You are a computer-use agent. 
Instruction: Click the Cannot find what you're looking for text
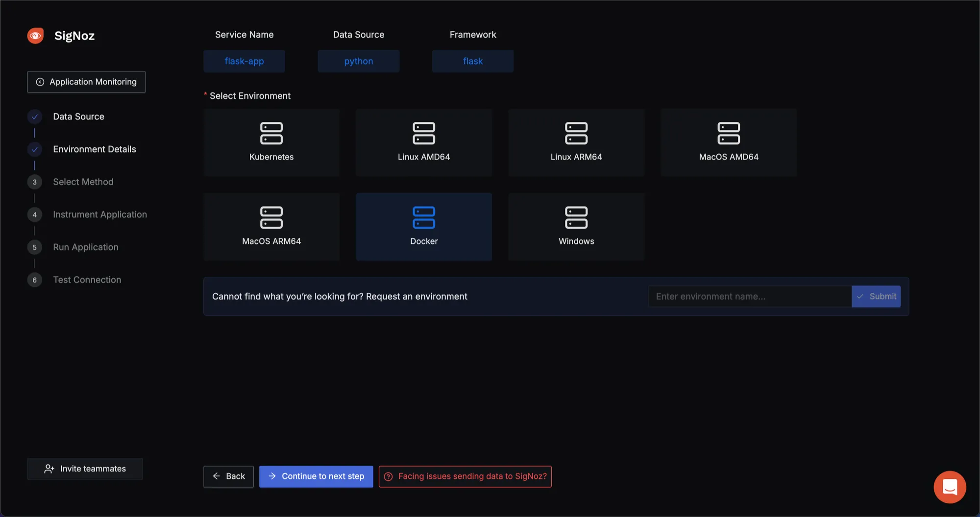[x=340, y=297]
